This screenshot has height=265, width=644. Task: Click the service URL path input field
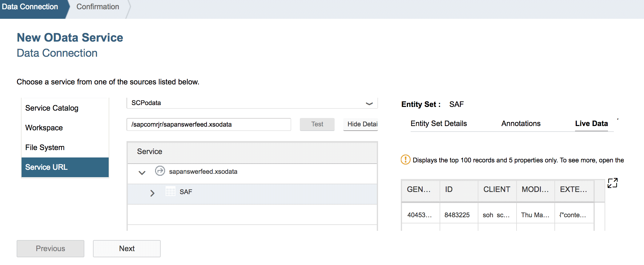click(208, 124)
